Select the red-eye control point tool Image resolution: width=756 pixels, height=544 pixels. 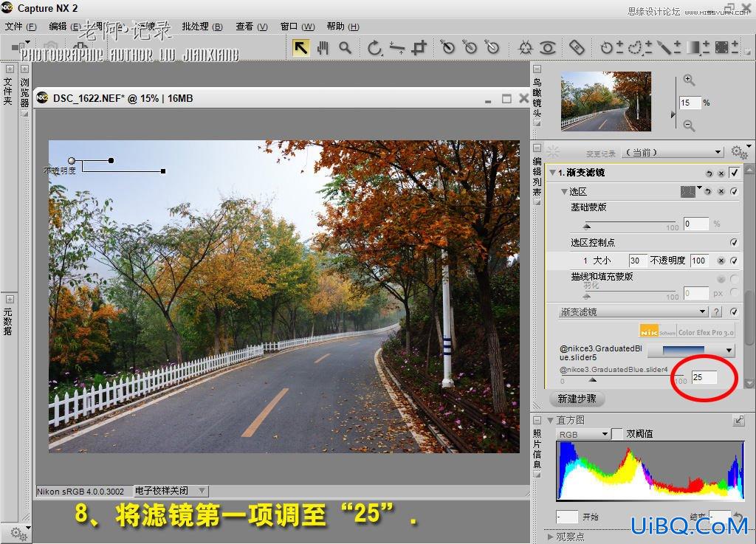tap(547, 48)
